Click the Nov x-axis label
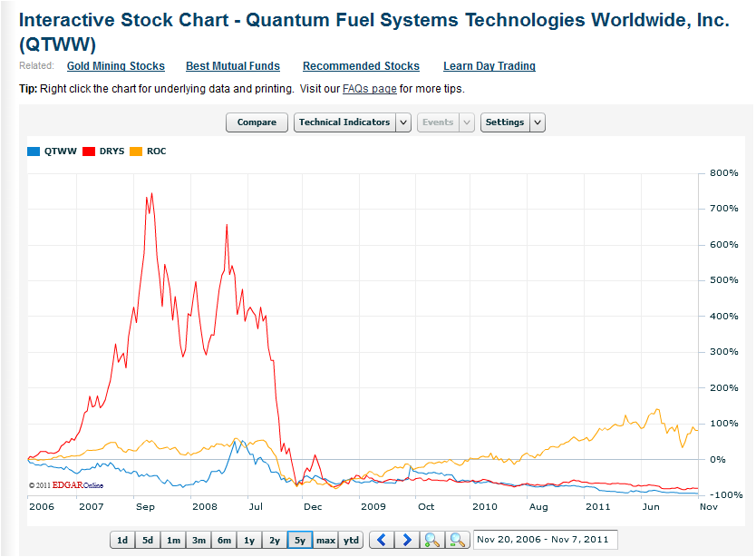The width and height of the screenshot is (756, 557). pos(709,507)
